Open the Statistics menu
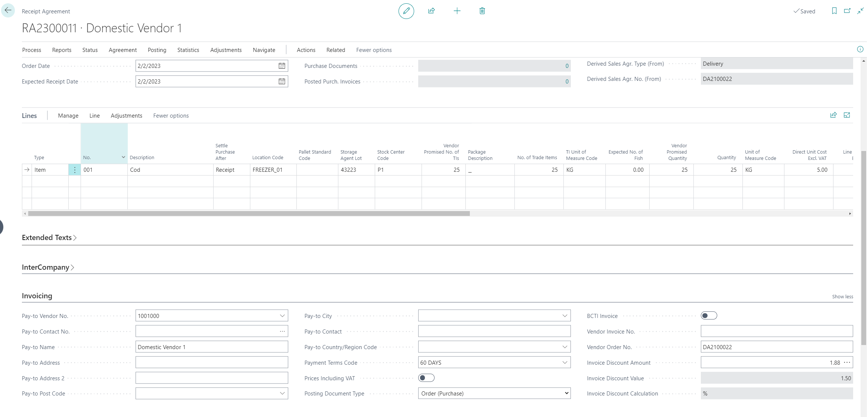The image size is (868, 417). 188,50
